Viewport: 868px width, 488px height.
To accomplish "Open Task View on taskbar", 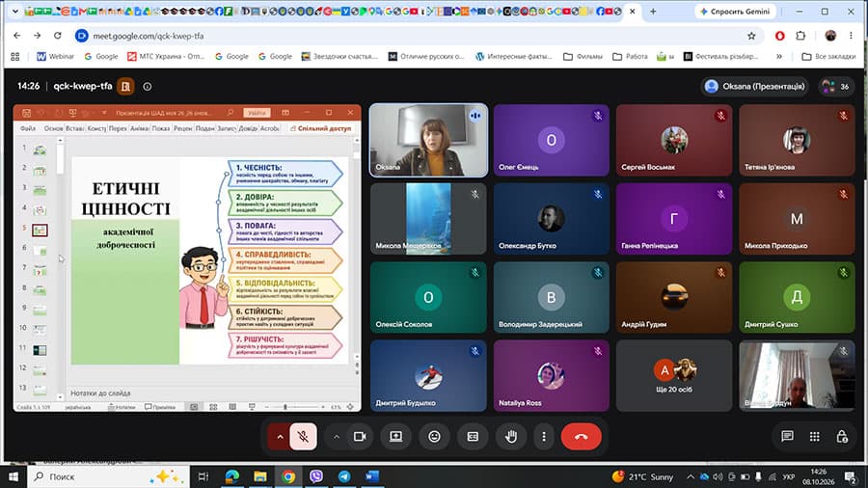I will pyautogui.click(x=203, y=476).
